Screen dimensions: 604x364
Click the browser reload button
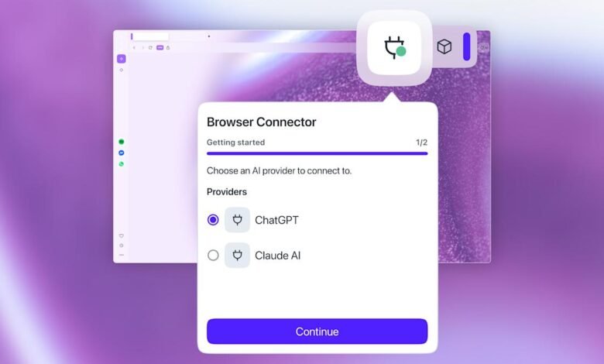tap(150, 48)
